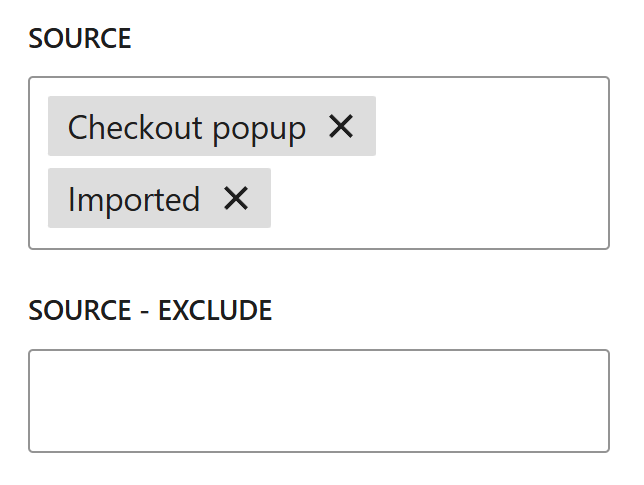The height and width of the screenshot is (485, 644).
Task: Select the Checkout popup tag text
Action: [187, 127]
